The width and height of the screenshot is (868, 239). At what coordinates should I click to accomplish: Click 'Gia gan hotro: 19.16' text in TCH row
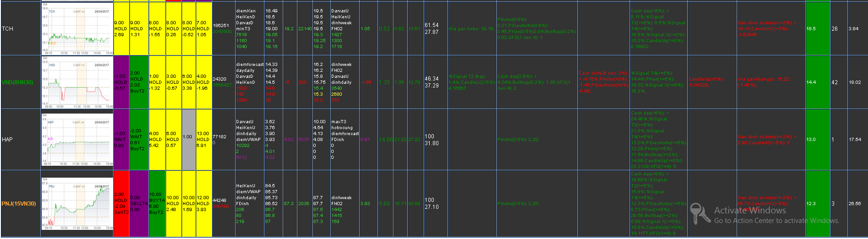471,29
